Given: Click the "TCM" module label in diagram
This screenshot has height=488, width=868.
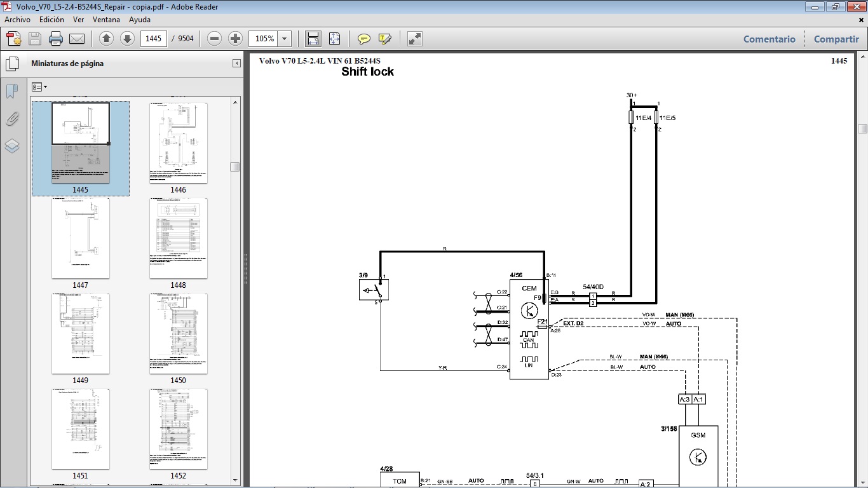Looking at the screenshot, I should pyautogui.click(x=400, y=482).
